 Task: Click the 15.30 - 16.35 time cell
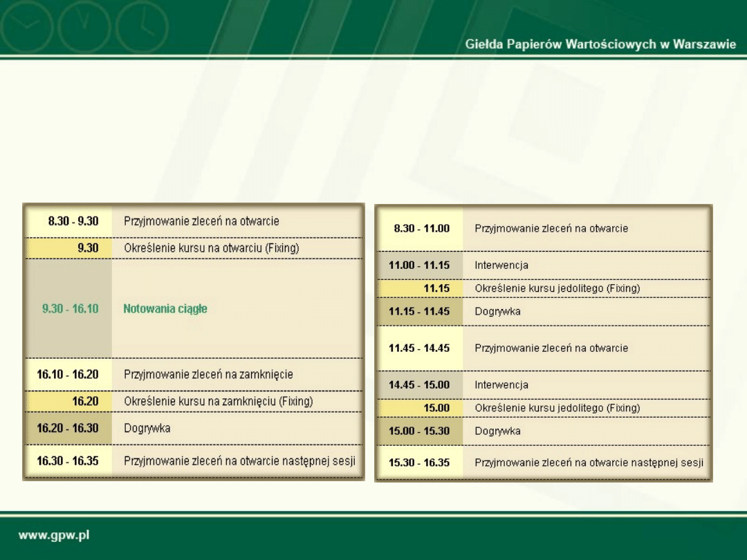(419, 463)
